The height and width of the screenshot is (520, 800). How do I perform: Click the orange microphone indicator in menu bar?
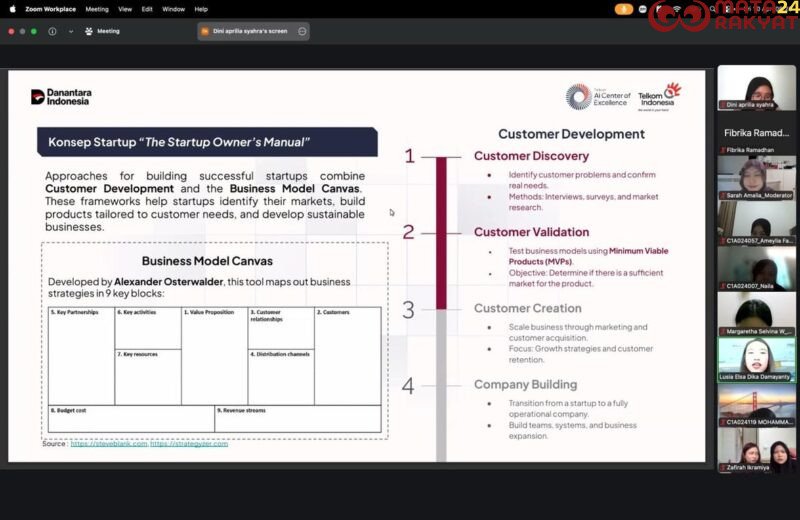pos(624,9)
